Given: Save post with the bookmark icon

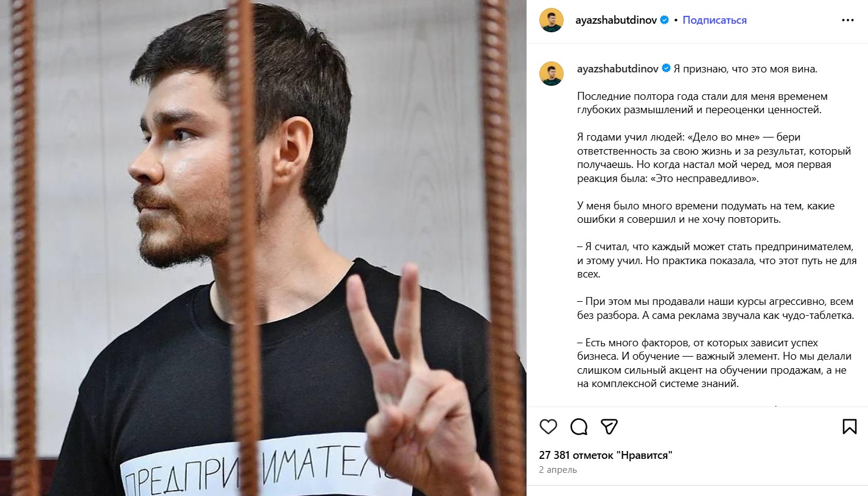Looking at the screenshot, I should click(850, 426).
